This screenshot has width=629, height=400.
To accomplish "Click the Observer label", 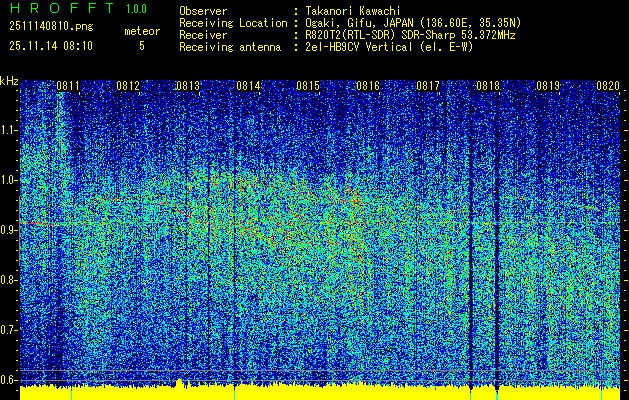I will pyautogui.click(x=203, y=11).
